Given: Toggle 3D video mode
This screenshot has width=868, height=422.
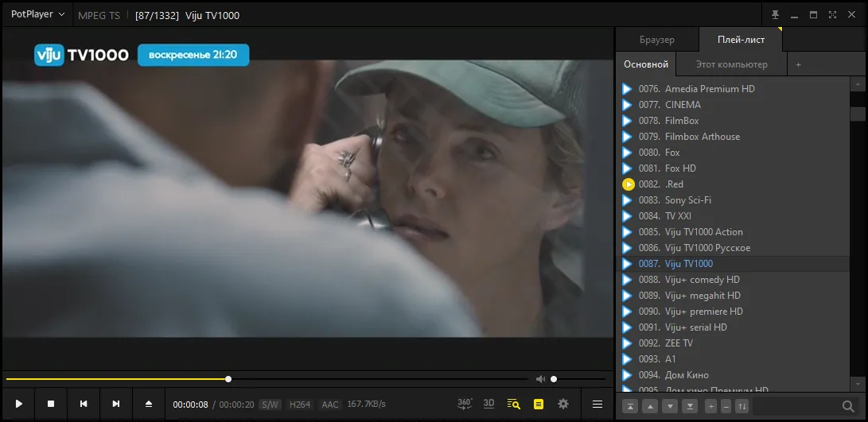Looking at the screenshot, I should 488,404.
